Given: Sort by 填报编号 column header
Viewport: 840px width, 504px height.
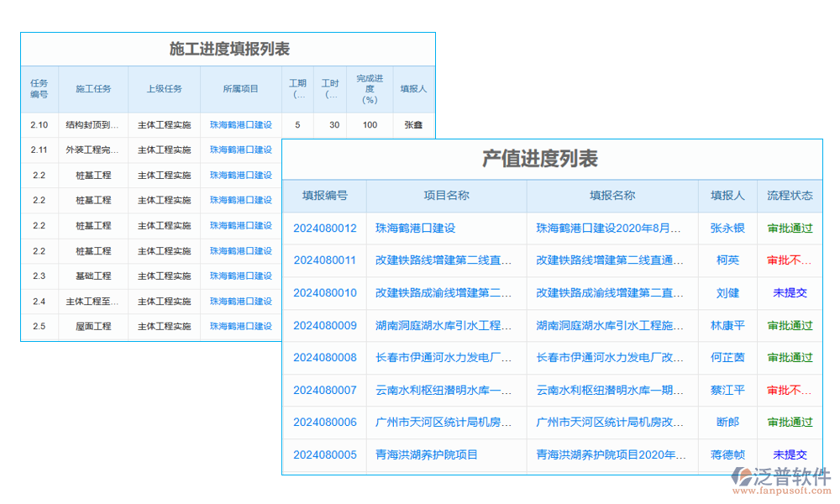Looking at the screenshot, I should [324, 196].
